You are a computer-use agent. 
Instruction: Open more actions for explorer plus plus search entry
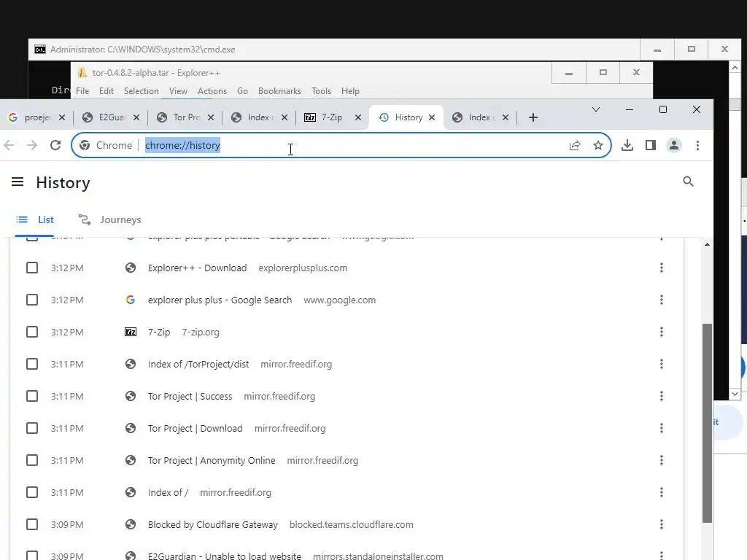661,300
